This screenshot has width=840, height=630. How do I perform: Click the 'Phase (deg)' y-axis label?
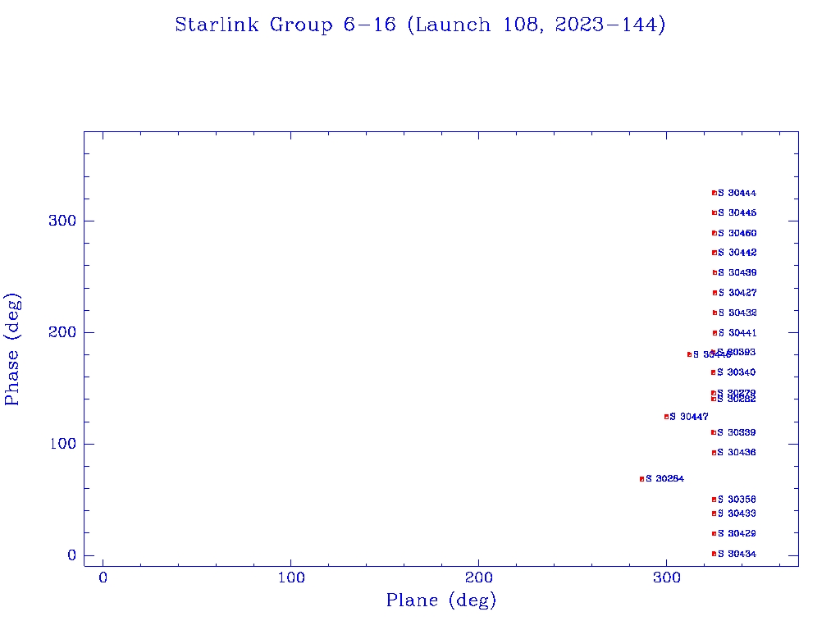(11, 349)
